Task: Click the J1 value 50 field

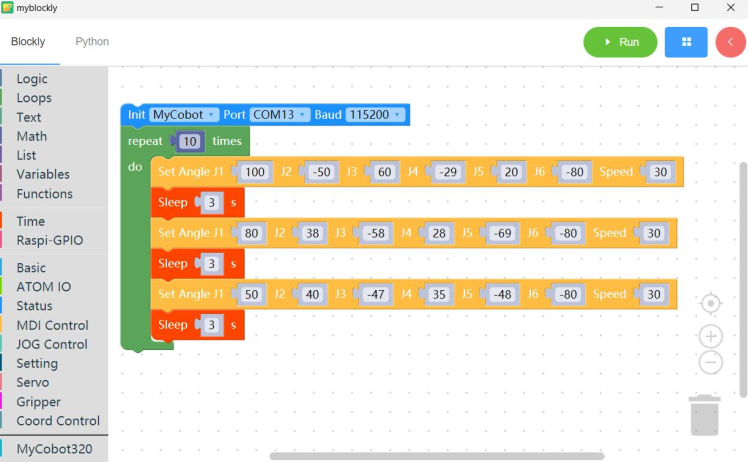Action: pos(251,294)
